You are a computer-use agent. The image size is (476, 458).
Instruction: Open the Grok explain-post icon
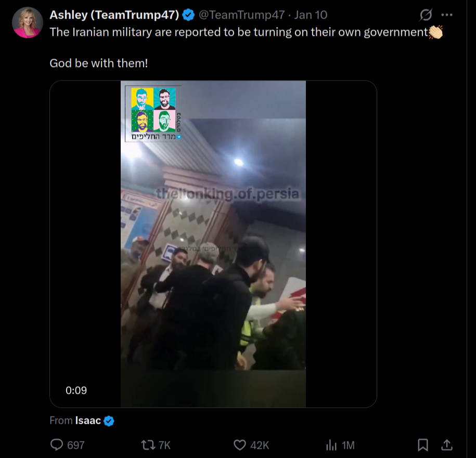(426, 15)
